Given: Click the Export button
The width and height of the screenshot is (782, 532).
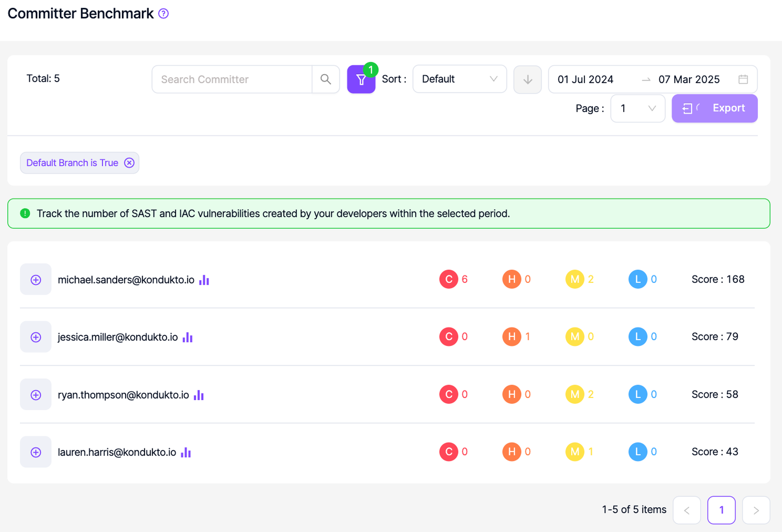Looking at the screenshot, I should tap(714, 108).
